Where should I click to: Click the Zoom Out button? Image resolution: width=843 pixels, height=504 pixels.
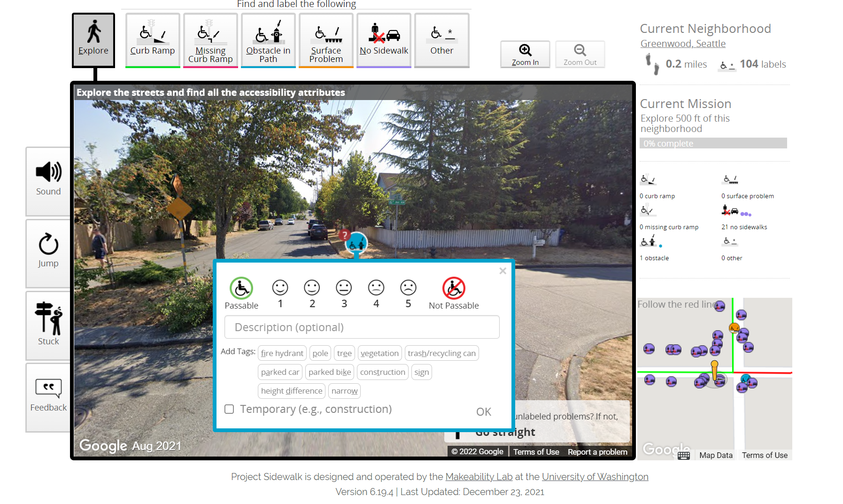point(580,54)
